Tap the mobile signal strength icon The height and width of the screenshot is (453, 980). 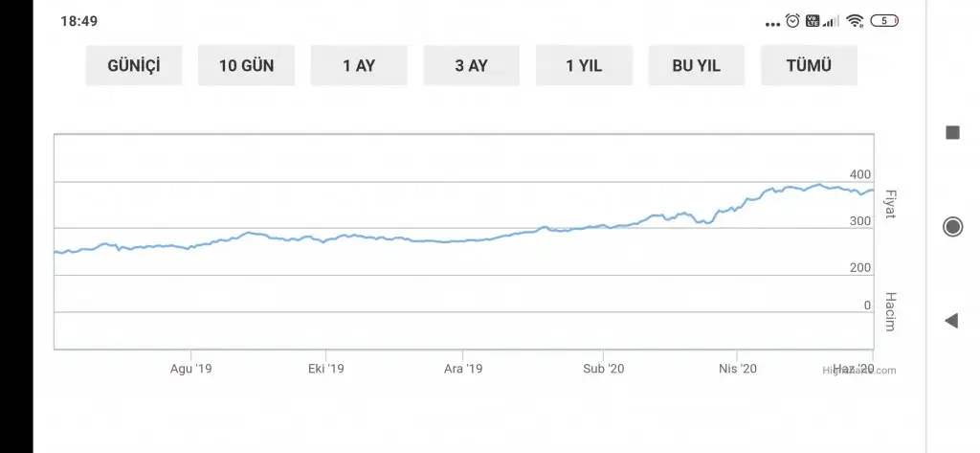click(832, 20)
